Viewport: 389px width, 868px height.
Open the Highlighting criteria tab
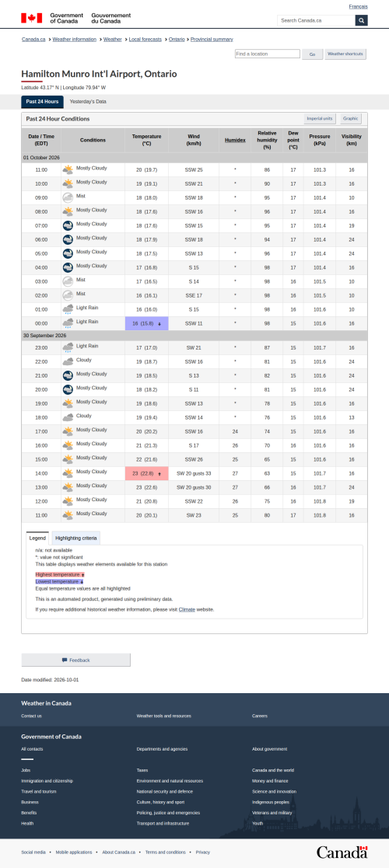(x=76, y=538)
